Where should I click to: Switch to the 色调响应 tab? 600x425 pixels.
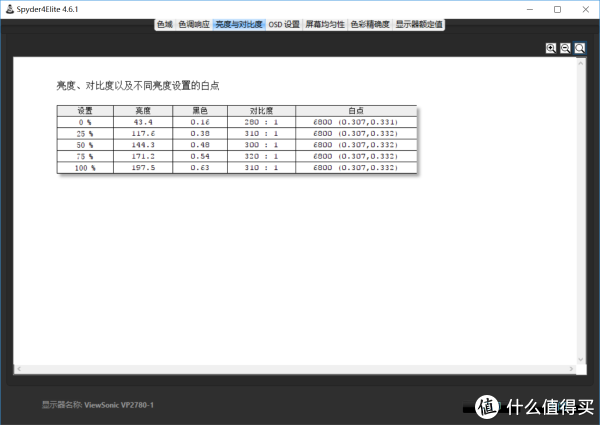coord(194,25)
